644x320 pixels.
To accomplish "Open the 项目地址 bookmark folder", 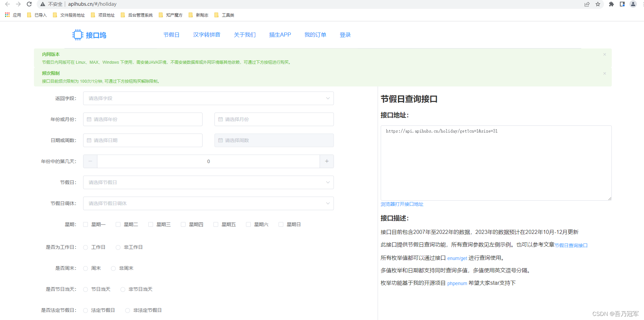I will [103, 15].
